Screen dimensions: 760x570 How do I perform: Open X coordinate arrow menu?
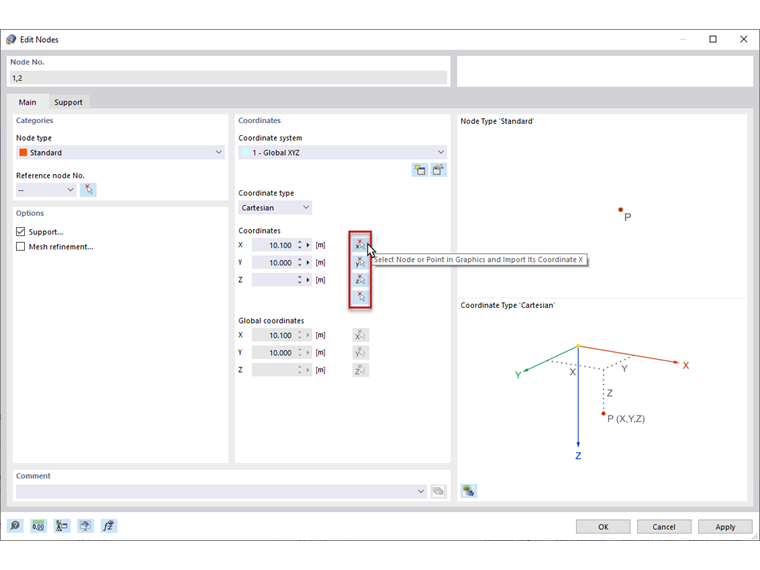(x=308, y=245)
